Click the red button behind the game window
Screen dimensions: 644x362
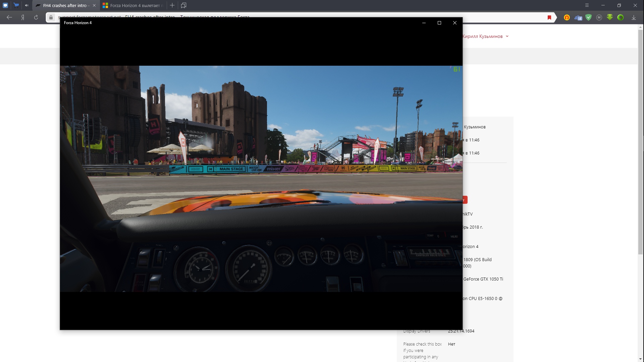(x=465, y=200)
